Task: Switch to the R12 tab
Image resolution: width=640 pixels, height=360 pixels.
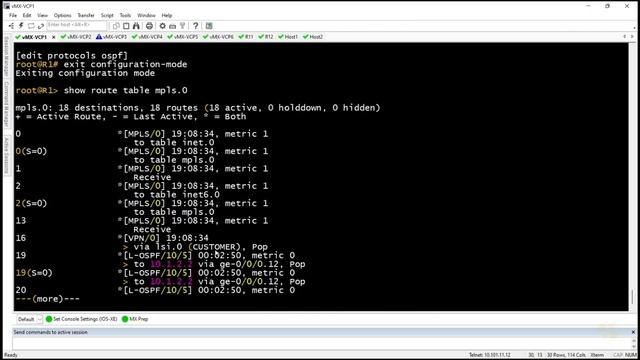Action: click(x=266, y=37)
